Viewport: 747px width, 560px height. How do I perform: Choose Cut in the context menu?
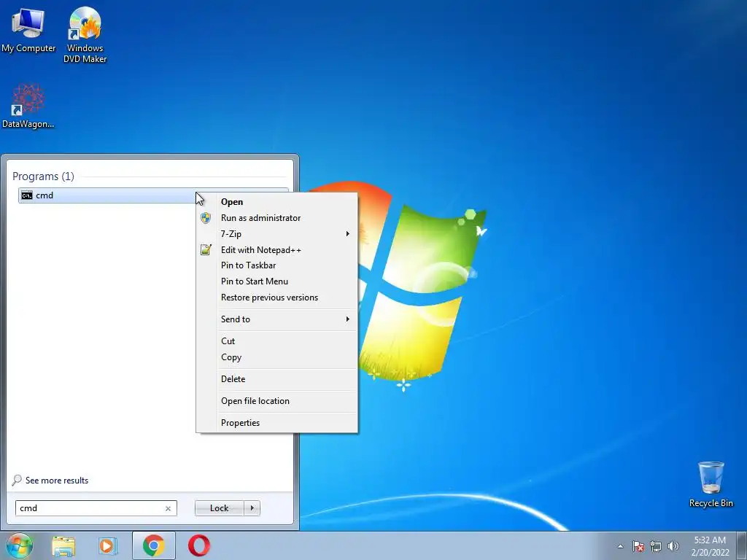click(x=276, y=341)
